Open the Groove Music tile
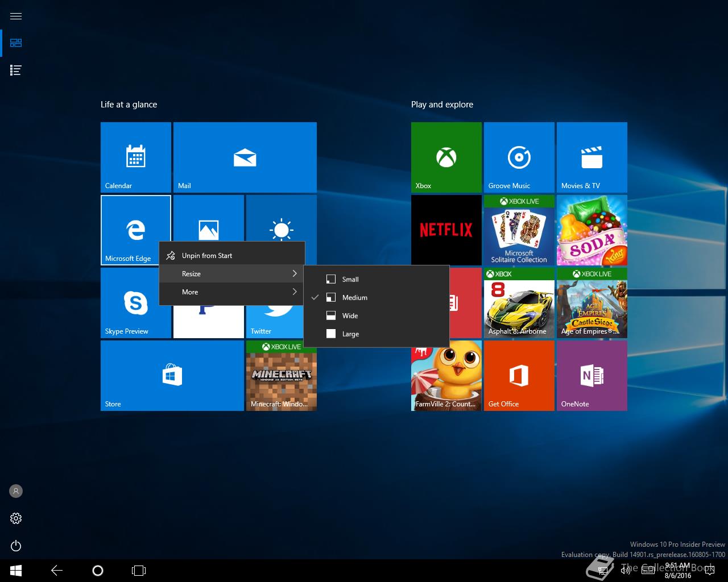This screenshot has width=728, height=582. (519, 157)
